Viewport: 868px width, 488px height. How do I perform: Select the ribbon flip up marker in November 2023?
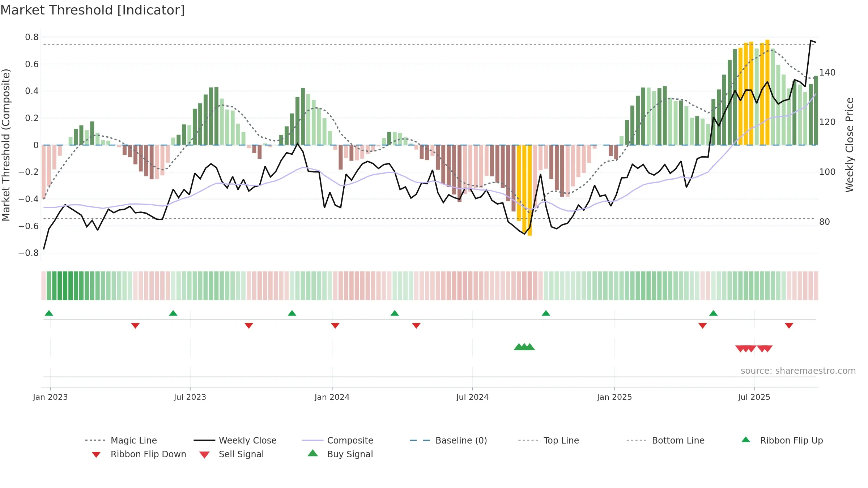292,313
